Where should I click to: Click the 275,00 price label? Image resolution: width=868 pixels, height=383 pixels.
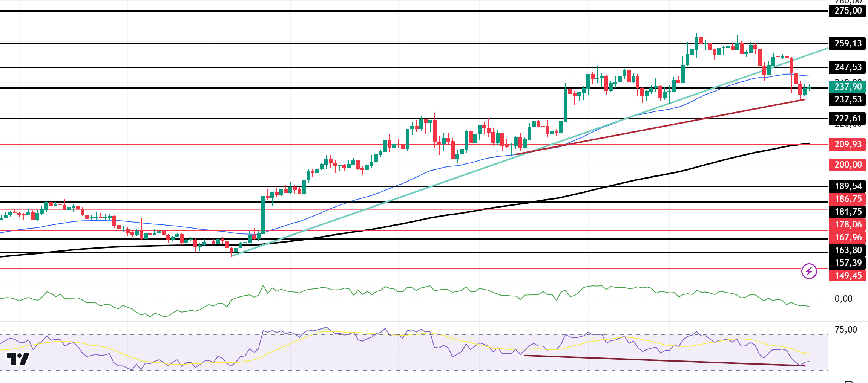[x=847, y=11]
